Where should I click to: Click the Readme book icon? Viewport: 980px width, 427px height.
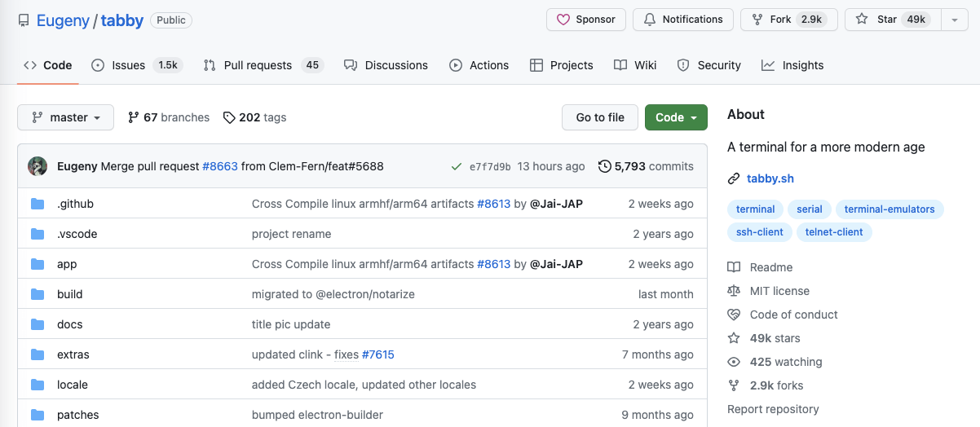point(734,267)
